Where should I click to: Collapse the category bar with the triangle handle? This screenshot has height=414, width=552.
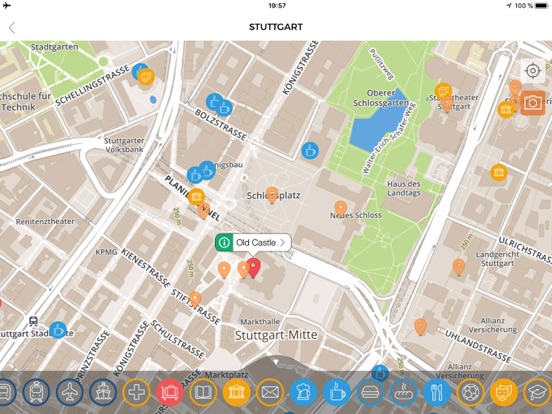(276, 362)
